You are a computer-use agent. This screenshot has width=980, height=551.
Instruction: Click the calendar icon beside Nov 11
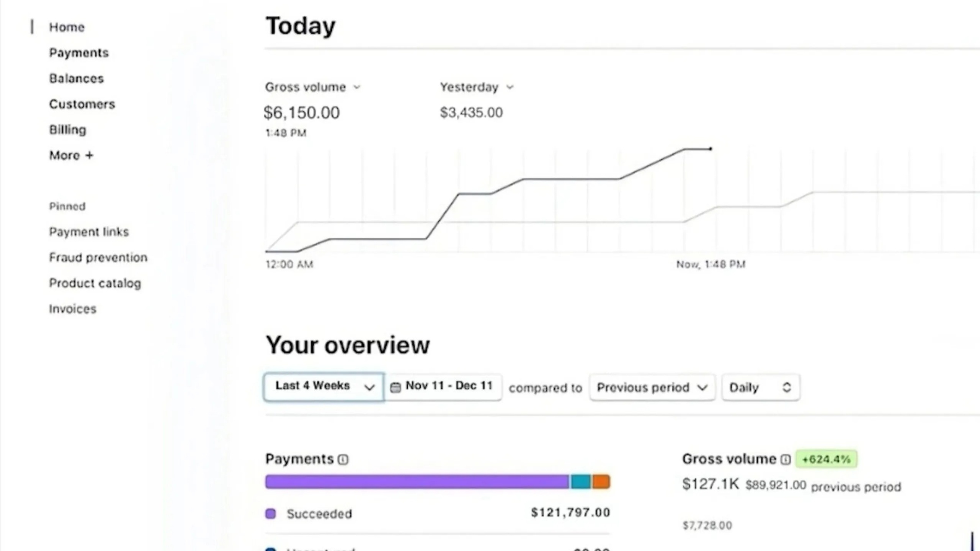tap(395, 387)
